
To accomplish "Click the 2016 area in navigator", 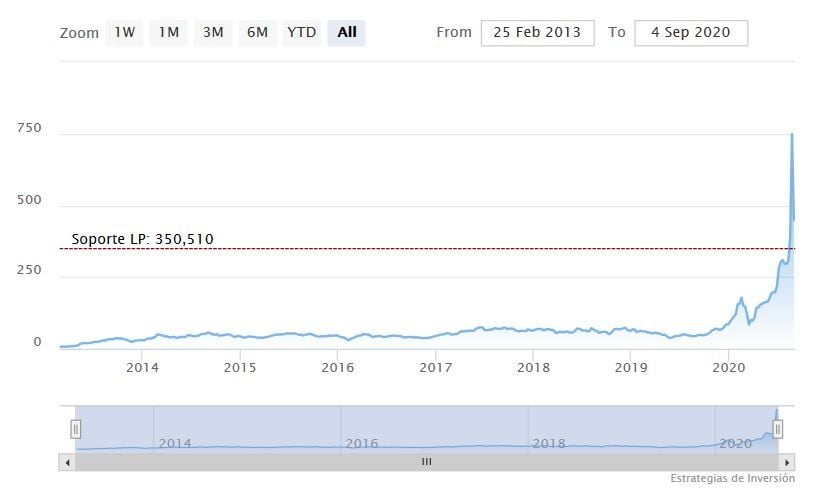I will click(x=362, y=442).
